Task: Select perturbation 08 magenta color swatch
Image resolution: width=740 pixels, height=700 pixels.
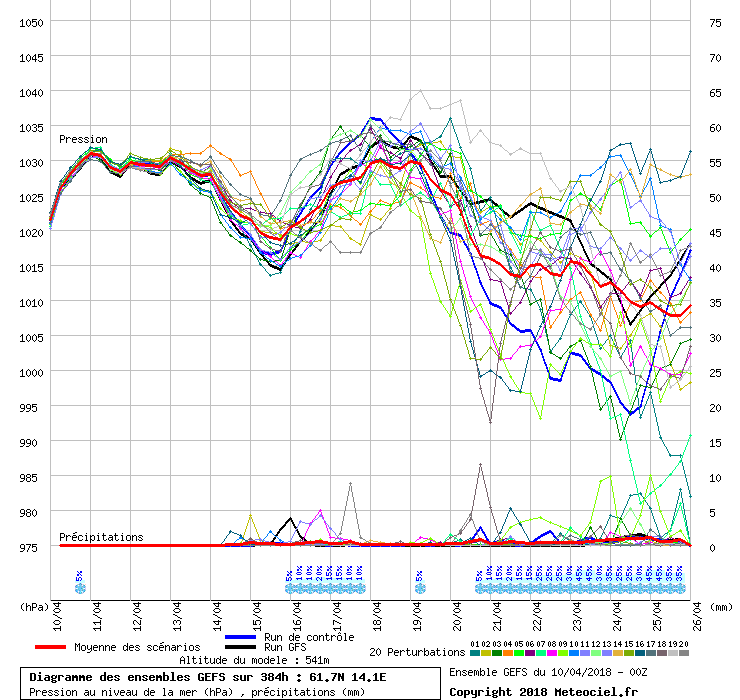Action: 552,653
